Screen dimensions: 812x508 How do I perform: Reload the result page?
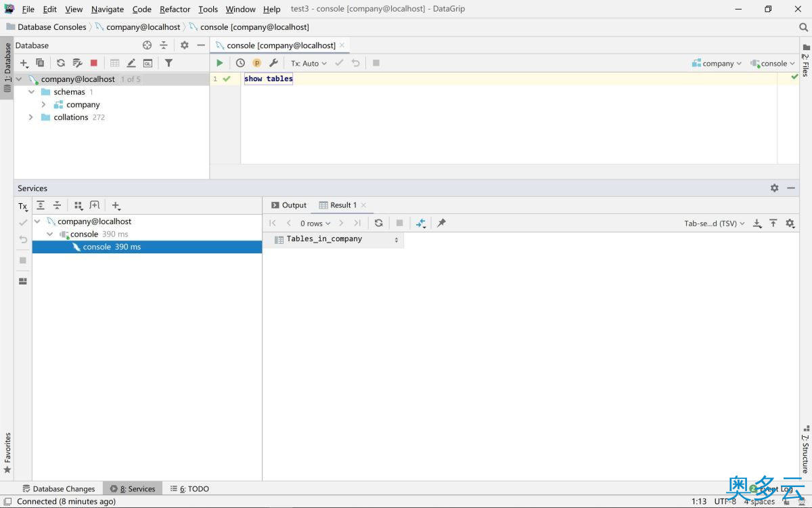(378, 223)
